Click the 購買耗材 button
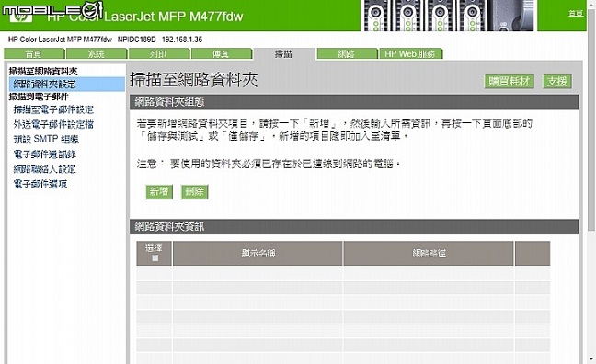This screenshot has width=596, height=364. click(509, 81)
